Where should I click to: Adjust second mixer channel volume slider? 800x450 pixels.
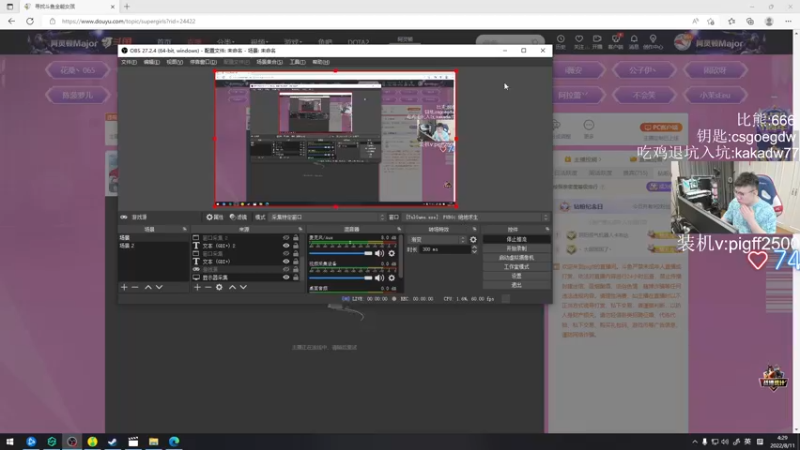pyautogui.click(x=341, y=278)
